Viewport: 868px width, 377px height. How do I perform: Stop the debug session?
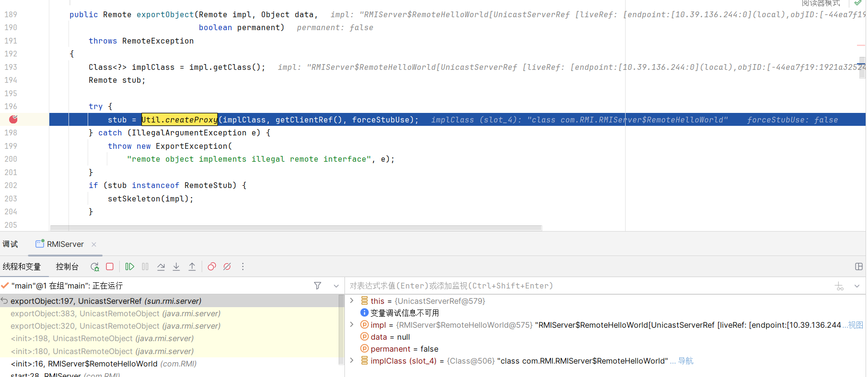[x=110, y=266]
